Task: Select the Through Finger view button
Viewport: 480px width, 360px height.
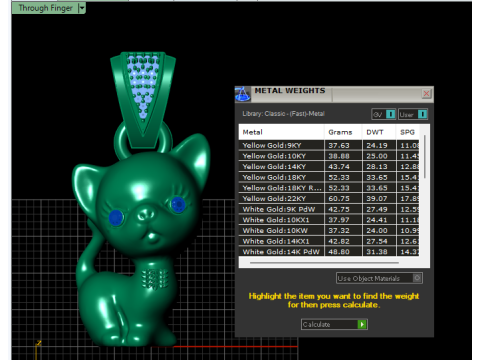Action: 45,8
